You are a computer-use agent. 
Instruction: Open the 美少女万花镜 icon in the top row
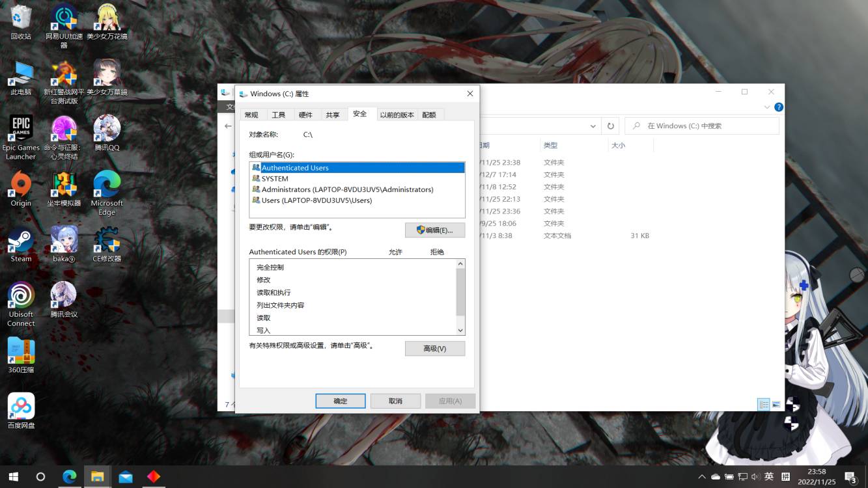pyautogui.click(x=107, y=21)
